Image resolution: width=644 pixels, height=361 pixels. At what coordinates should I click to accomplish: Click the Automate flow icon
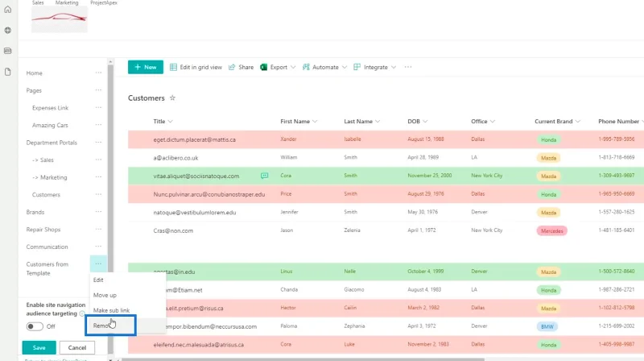[x=306, y=67]
